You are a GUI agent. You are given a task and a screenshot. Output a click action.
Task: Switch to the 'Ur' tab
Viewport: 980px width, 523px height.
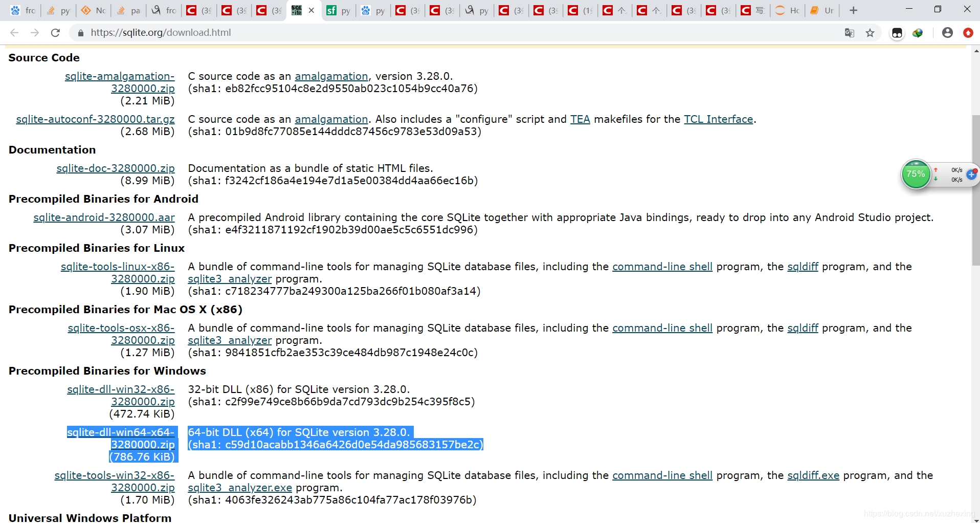(822, 10)
